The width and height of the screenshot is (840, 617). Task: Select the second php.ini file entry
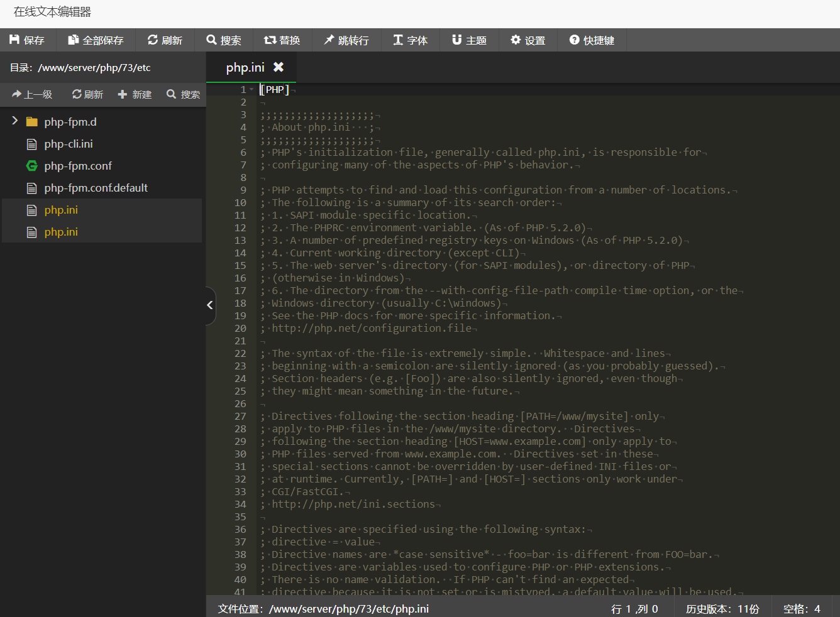point(102,232)
